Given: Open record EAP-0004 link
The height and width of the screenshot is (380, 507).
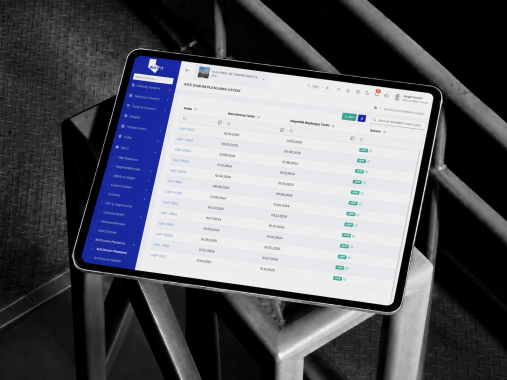Looking at the screenshot, I should (183, 150).
